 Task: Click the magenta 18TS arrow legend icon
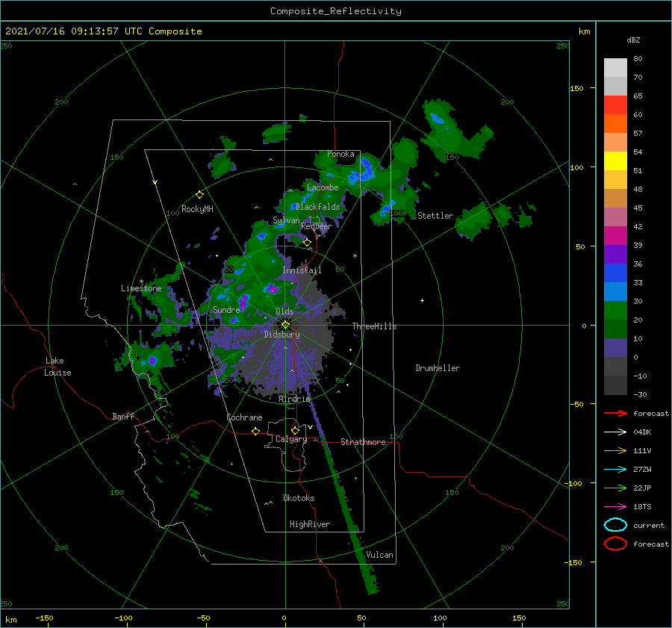[x=615, y=507]
